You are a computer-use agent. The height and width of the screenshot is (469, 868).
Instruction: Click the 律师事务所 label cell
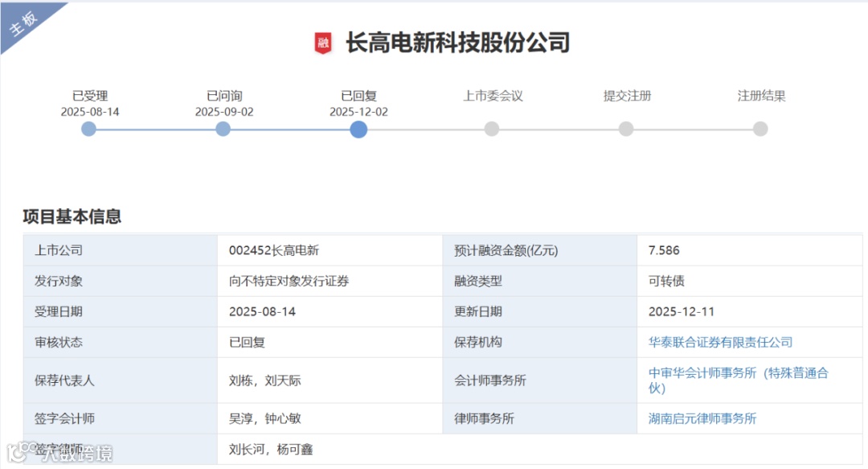540,418
